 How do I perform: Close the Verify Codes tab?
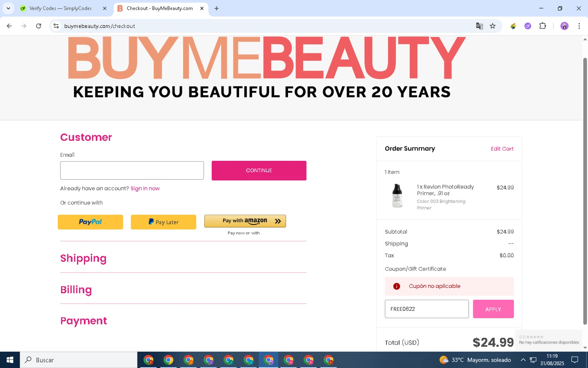104,8
